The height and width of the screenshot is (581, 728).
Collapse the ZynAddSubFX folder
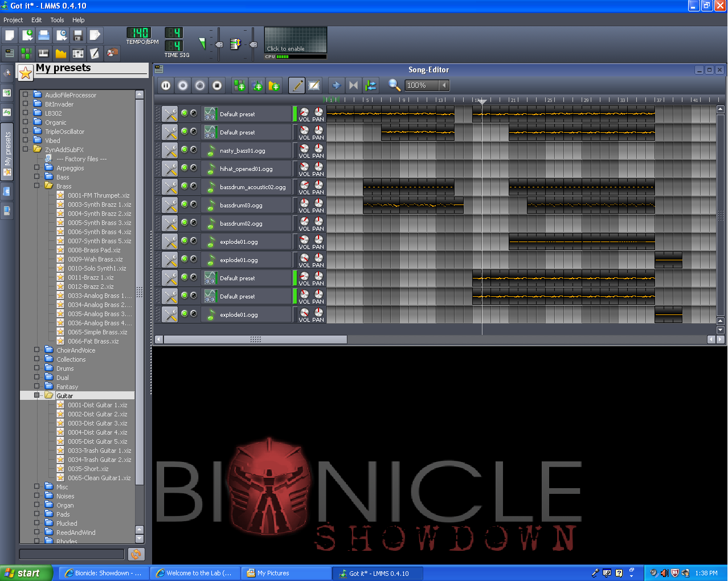tap(25, 149)
